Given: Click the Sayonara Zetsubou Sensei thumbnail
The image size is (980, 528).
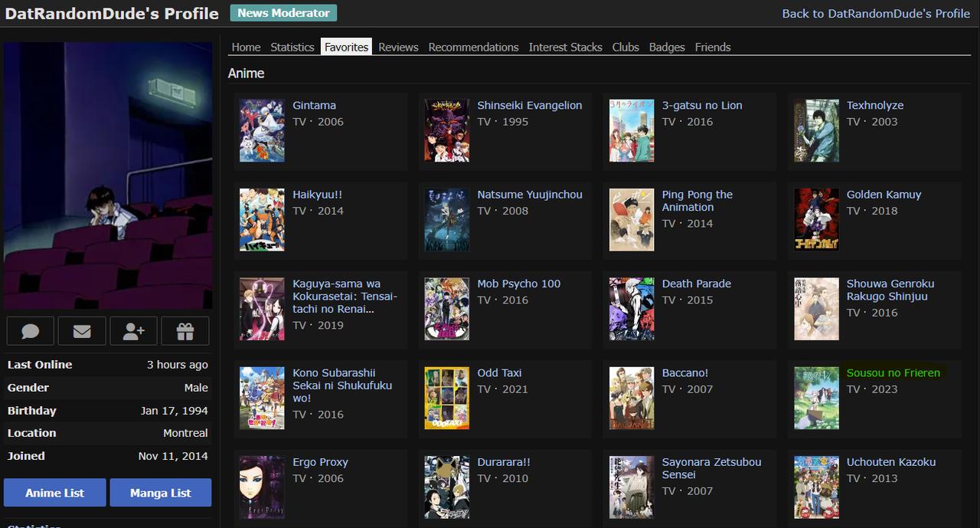Looking at the screenshot, I should 632,487.
